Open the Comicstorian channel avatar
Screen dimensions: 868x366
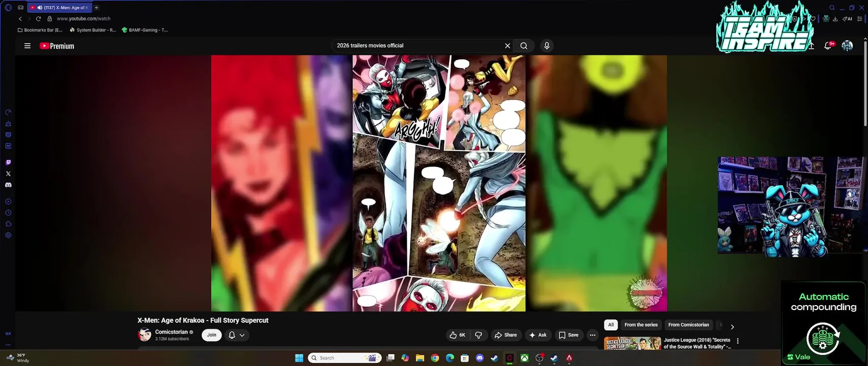pos(144,334)
